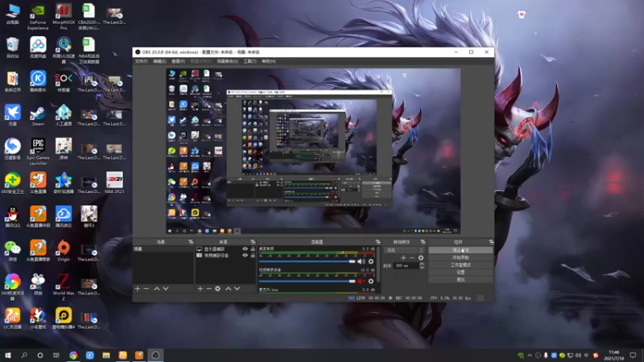Open the File menu in OBS
644x362 pixels.
tap(142, 61)
